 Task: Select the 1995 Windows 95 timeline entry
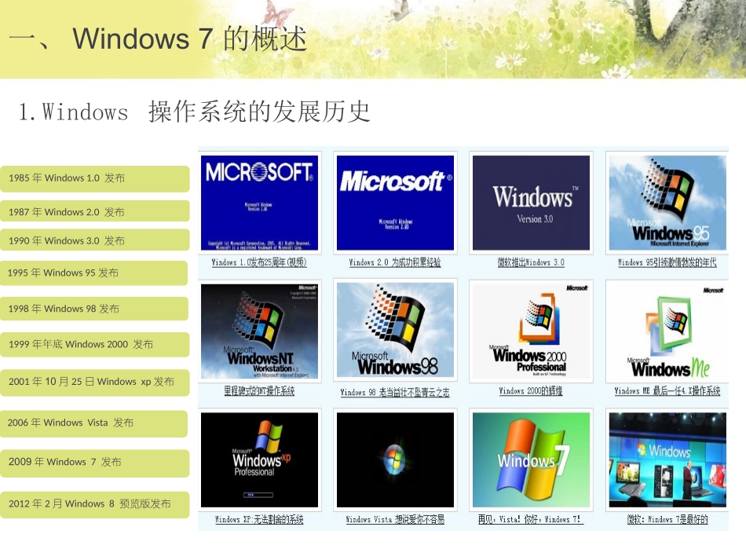93,273
